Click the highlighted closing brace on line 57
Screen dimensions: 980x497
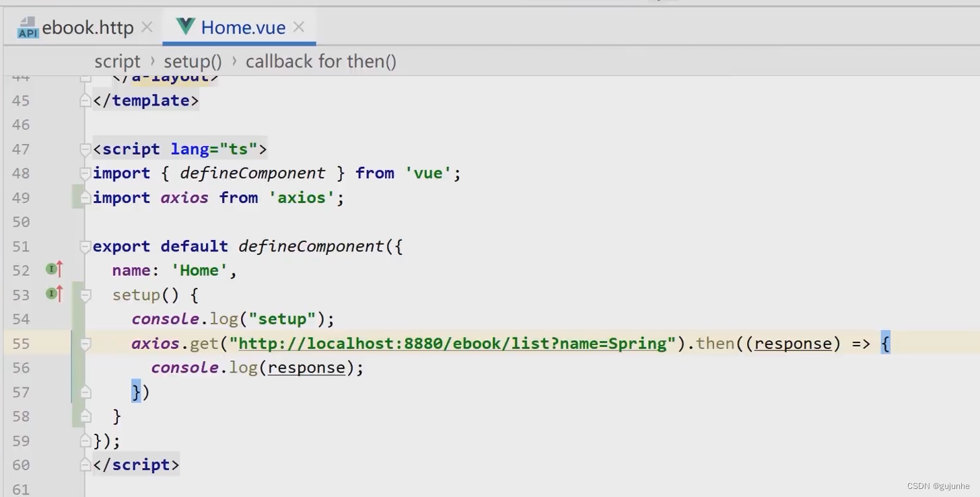pos(136,391)
